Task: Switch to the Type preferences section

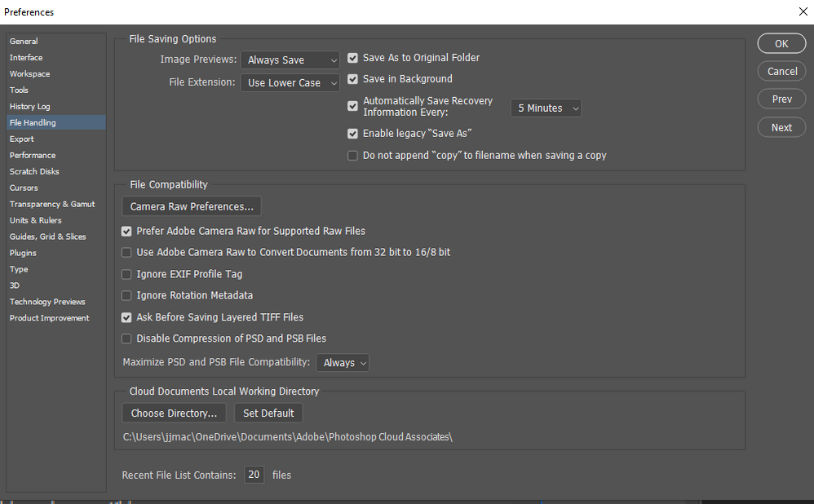Action: click(18, 269)
